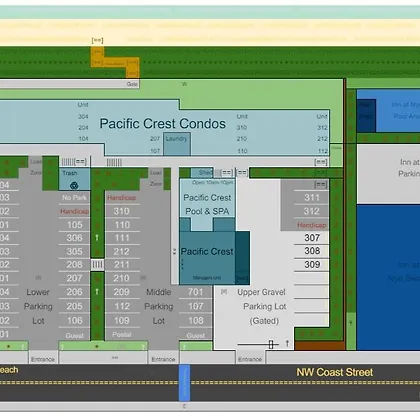420x420 pixels.
Task: Click the Entrance label of the lower lot
Action: point(43,359)
